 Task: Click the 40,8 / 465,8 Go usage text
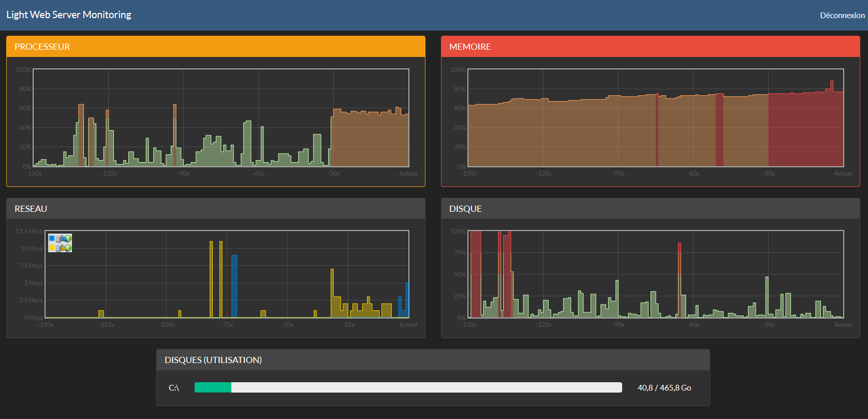(x=664, y=388)
